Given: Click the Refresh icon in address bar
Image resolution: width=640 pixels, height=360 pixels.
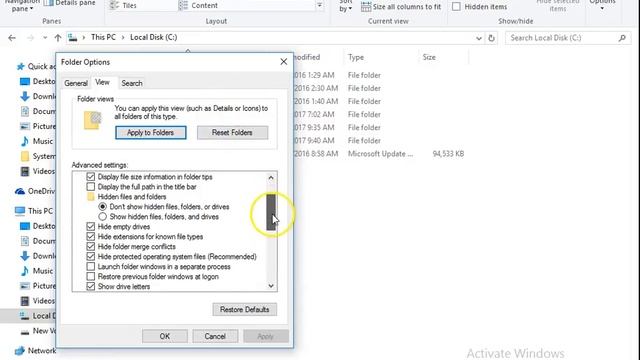Looking at the screenshot, I should coord(491,38).
